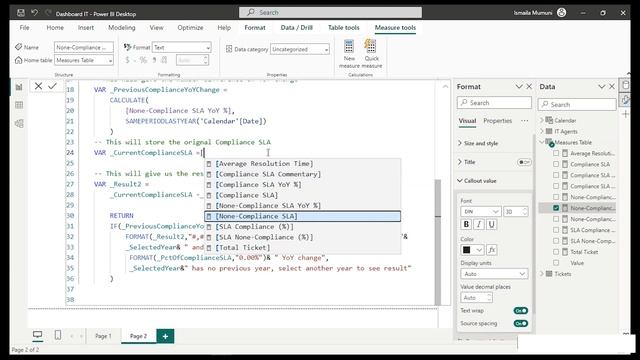This screenshot has width=640, height=360.
Task: Select [Compliance SLA] autocomplete suggestion
Action: 302,195
